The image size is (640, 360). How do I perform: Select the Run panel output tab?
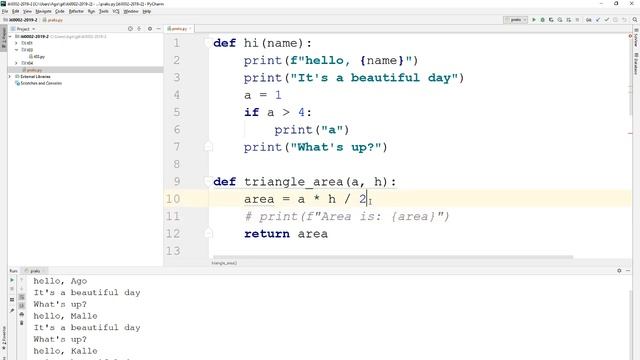(x=34, y=271)
